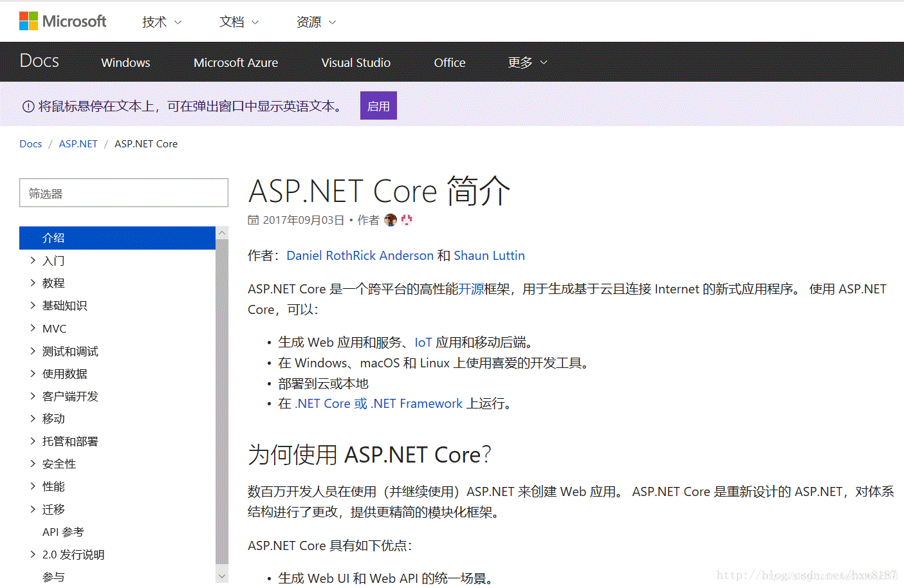Select Visual Studio in the top navigation
This screenshot has height=588, width=904.
click(356, 62)
